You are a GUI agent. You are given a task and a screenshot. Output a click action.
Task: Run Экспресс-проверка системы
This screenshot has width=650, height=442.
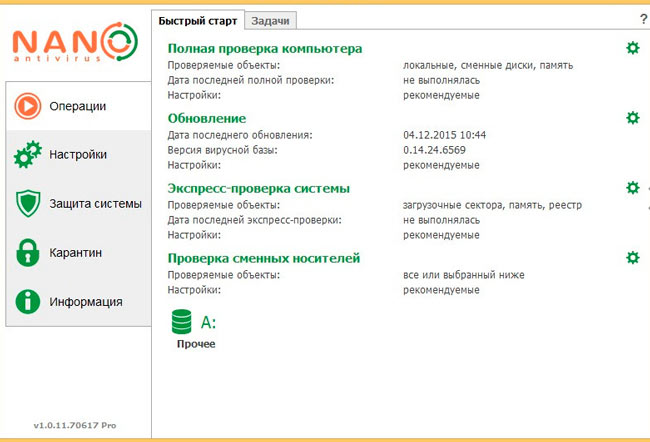259,189
